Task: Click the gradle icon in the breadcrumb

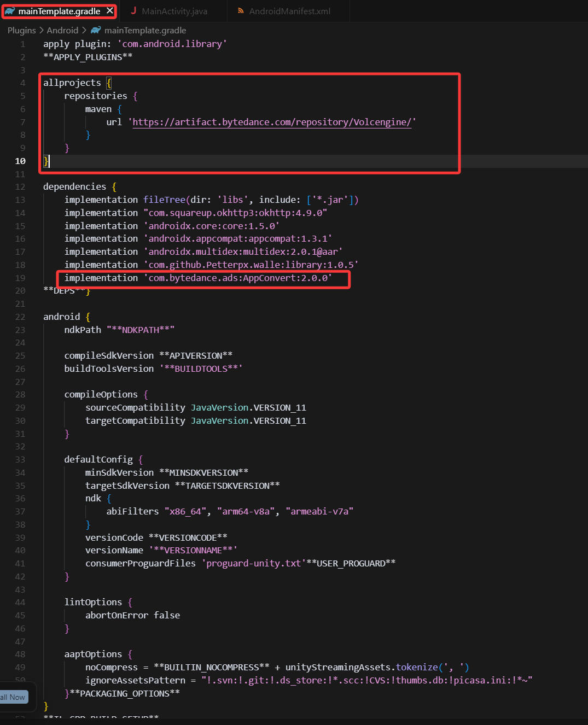Action: pyautogui.click(x=96, y=31)
